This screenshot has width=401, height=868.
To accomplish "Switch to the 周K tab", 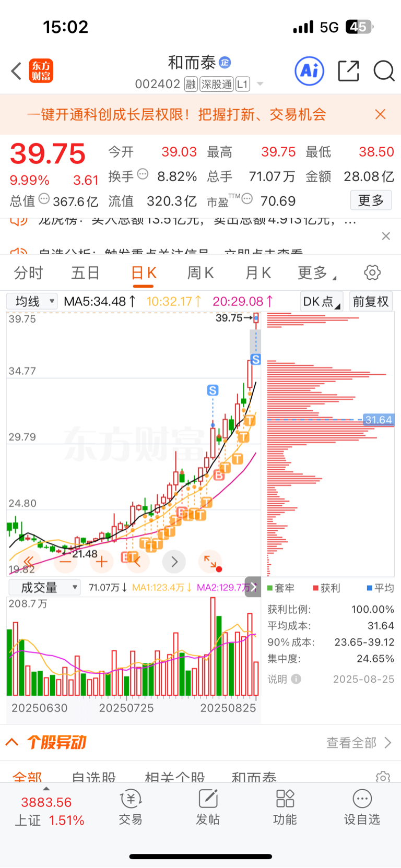I will 200,272.
